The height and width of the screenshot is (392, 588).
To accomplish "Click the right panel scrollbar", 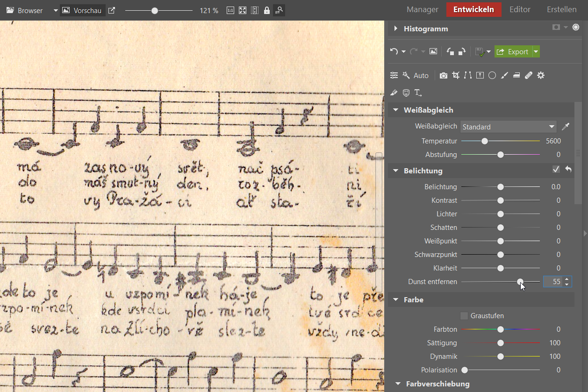I will pos(578,152).
